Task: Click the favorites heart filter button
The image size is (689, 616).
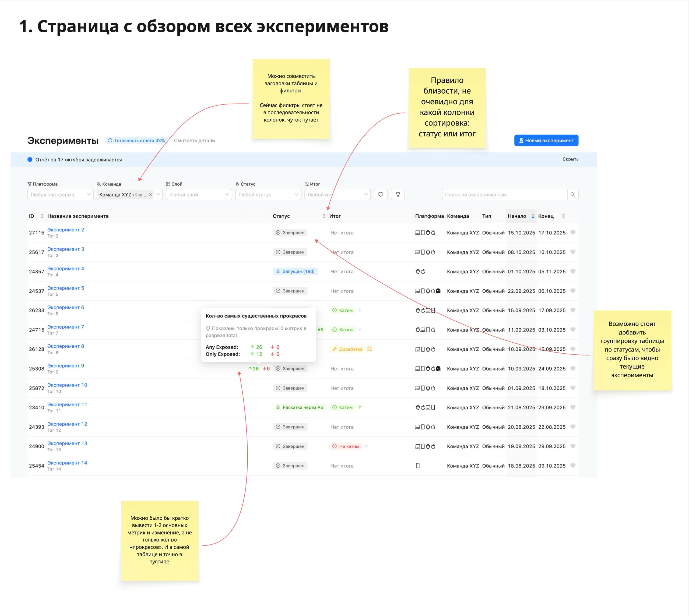Action: 381,195
